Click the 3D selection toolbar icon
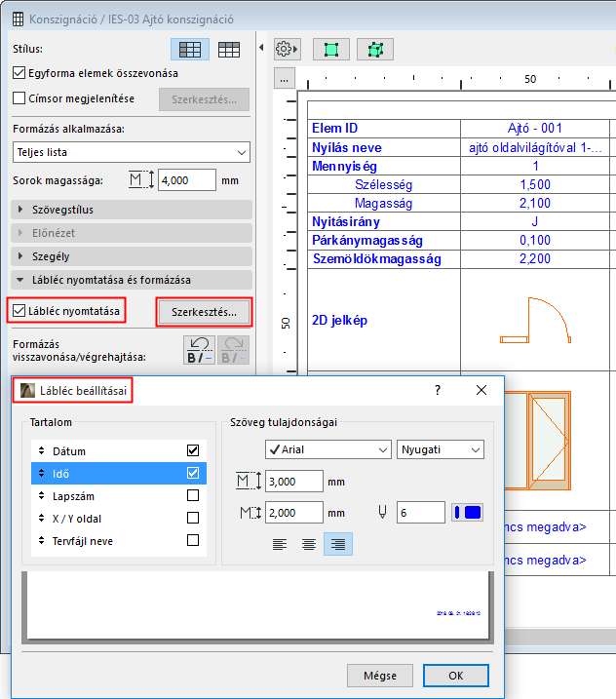Image resolution: width=616 pixels, height=699 pixels. [375, 49]
